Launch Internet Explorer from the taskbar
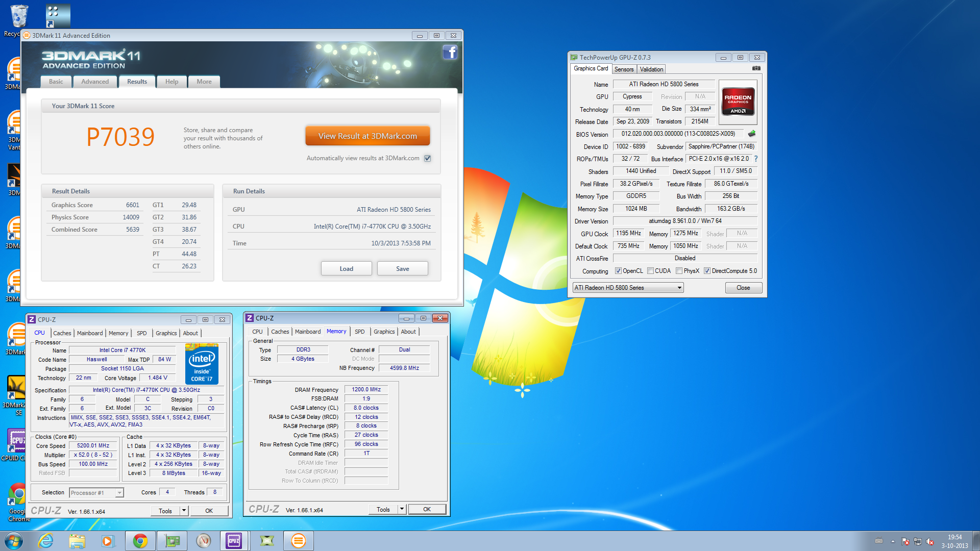 46,541
